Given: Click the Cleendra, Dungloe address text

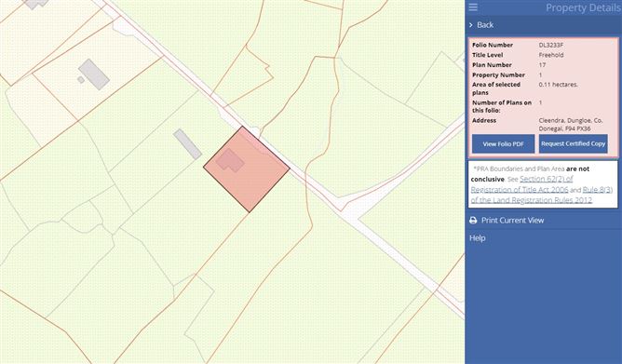Looking at the screenshot, I should pos(571,125).
